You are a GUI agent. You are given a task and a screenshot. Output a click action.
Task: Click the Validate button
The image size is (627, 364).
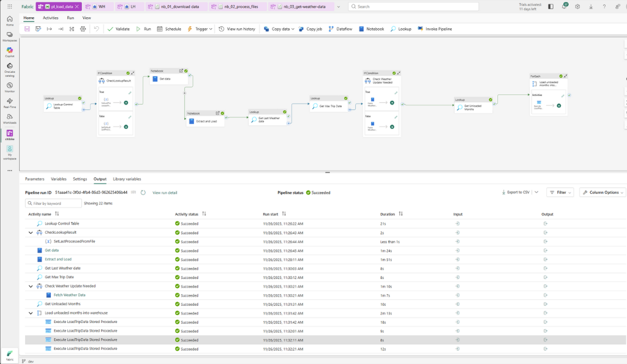pyautogui.click(x=118, y=29)
